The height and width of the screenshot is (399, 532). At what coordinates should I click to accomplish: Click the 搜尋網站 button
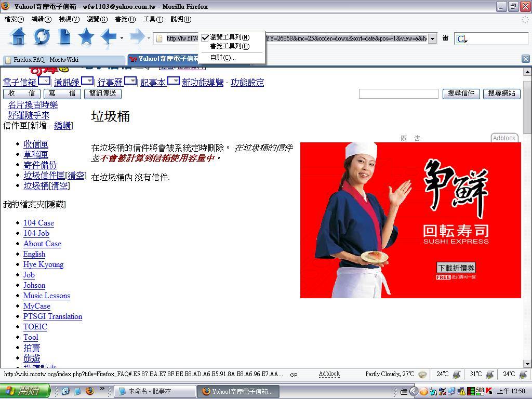point(502,94)
